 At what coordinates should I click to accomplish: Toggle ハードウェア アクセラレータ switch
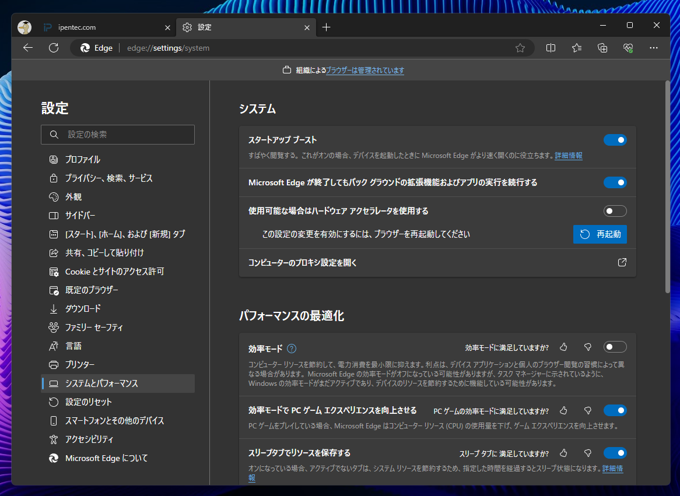(615, 211)
